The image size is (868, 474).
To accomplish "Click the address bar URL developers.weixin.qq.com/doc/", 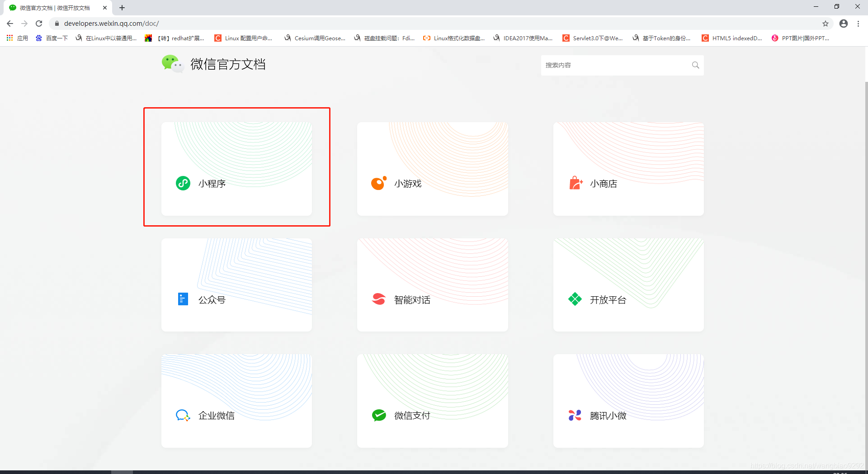I will pos(111,24).
